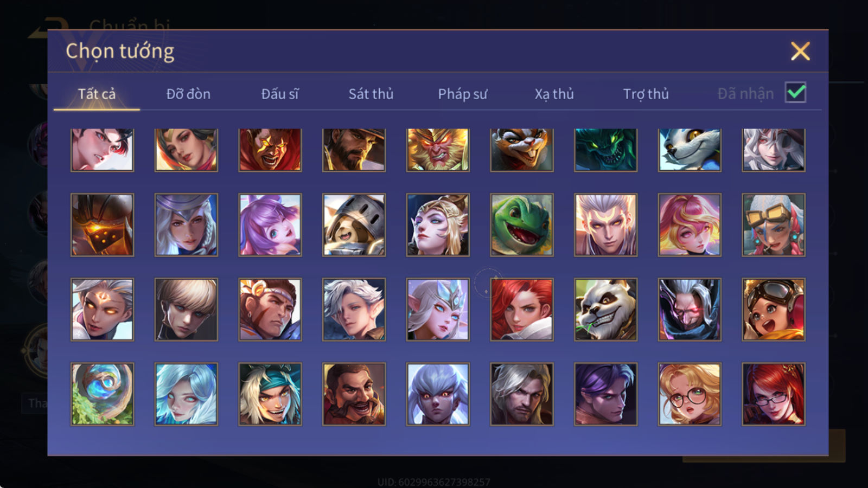Choose the pink-haired girl with goggles hero
Screen dimensions: 868x488
pos(774,225)
